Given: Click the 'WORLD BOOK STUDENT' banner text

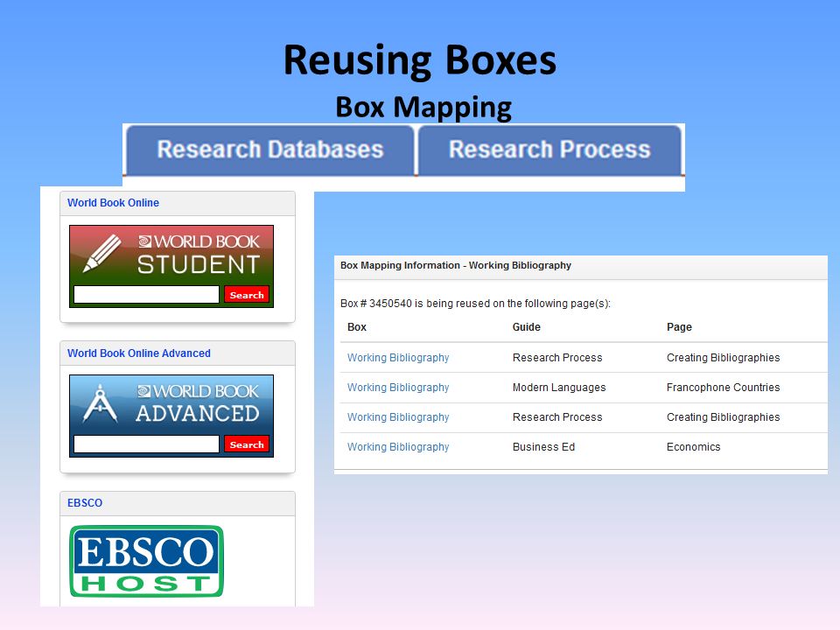Looking at the screenshot, I should (x=199, y=255).
